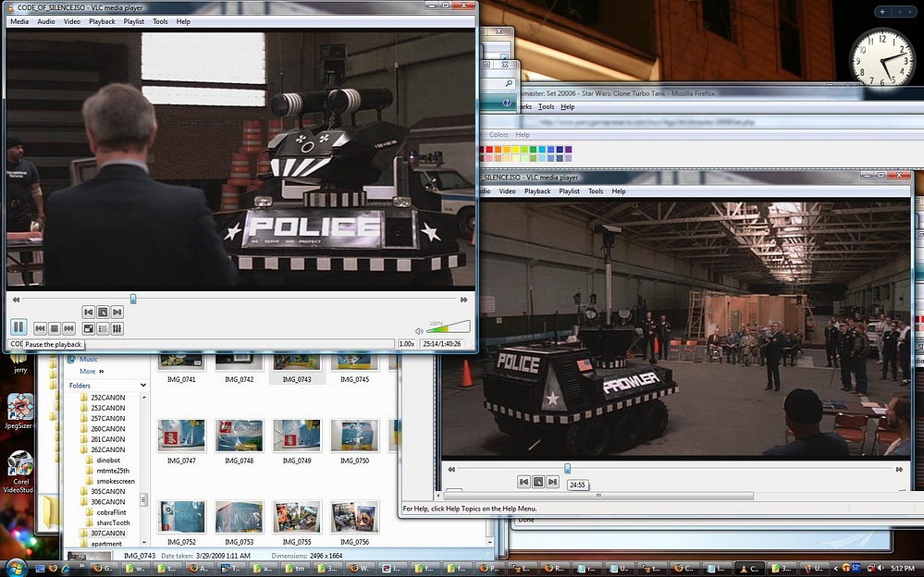Open Music link in Explorer sidebar
The height and width of the screenshot is (577, 924).
[89, 359]
